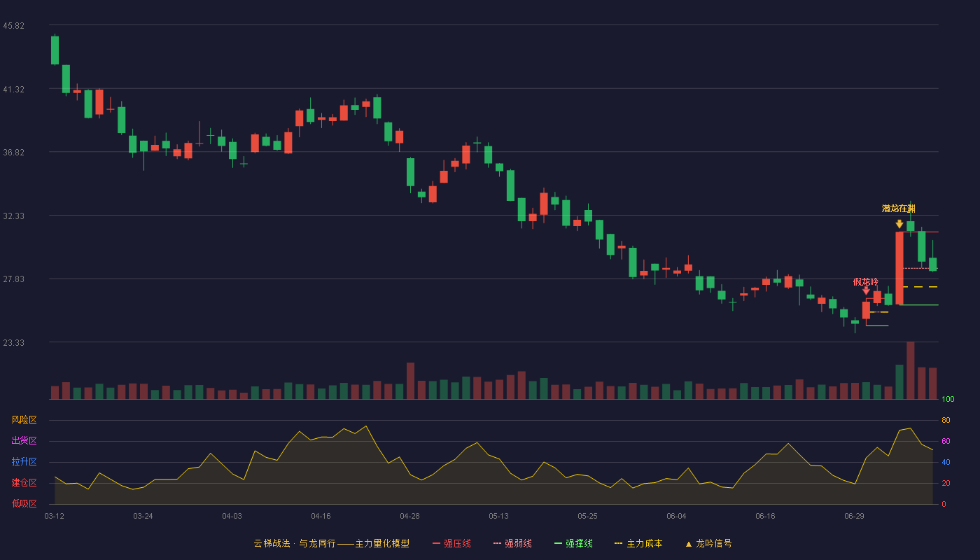
Task: Click the 27.83 price axis label
Action: (14, 279)
